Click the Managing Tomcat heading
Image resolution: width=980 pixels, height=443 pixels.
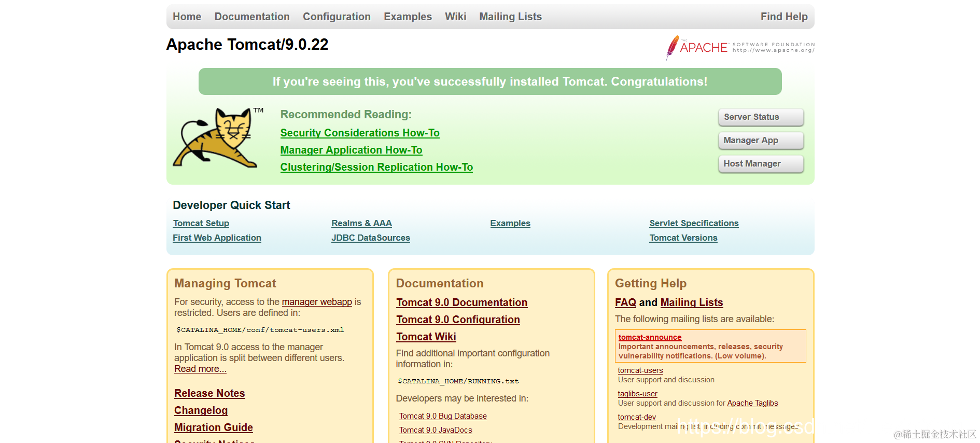pyautogui.click(x=225, y=283)
